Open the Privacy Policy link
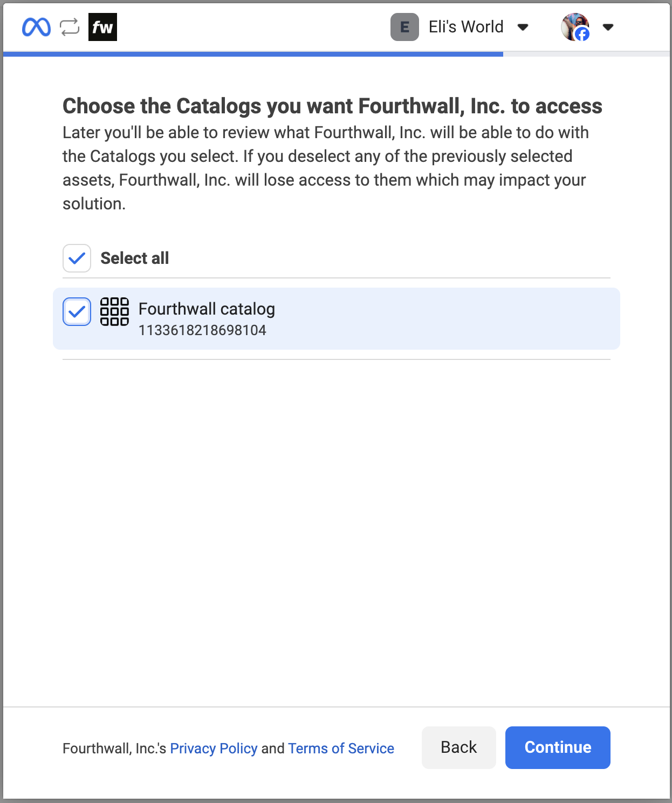 click(x=214, y=748)
